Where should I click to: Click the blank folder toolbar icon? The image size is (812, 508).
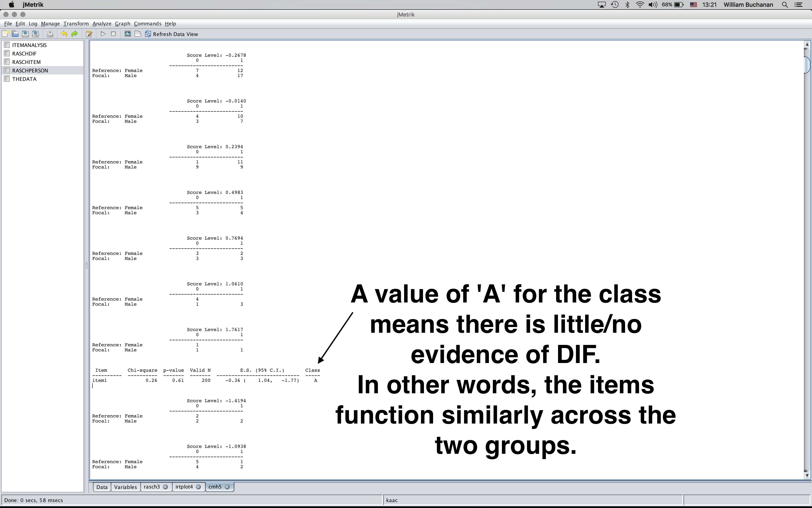click(x=138, y=34)
